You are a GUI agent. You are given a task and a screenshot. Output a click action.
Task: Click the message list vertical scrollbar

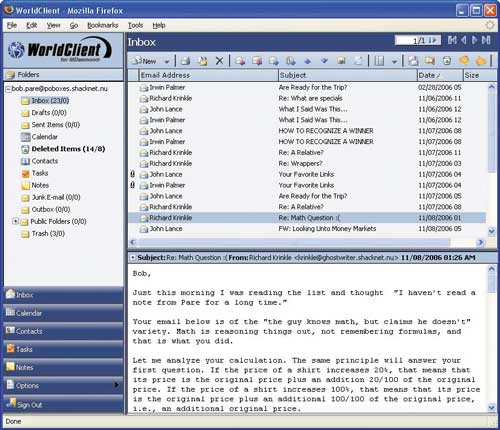492,159
